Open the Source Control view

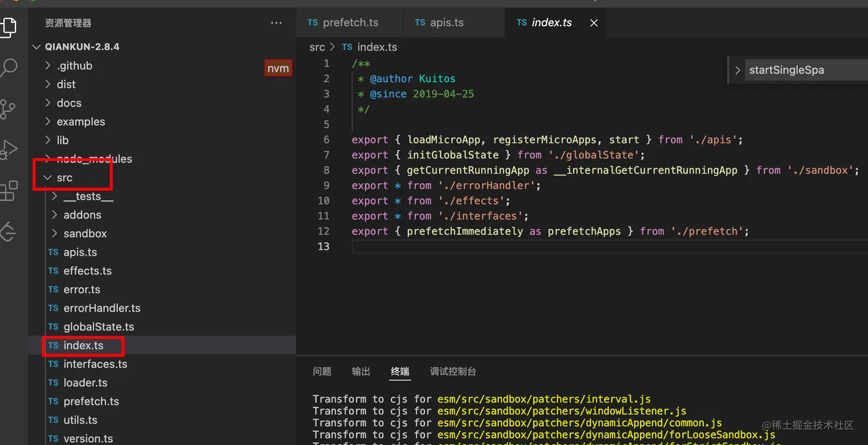[x=8, y=109]
